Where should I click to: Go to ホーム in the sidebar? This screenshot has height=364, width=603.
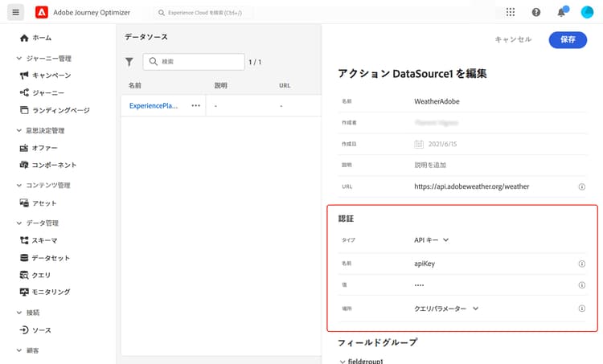click(x=35, y=38)
